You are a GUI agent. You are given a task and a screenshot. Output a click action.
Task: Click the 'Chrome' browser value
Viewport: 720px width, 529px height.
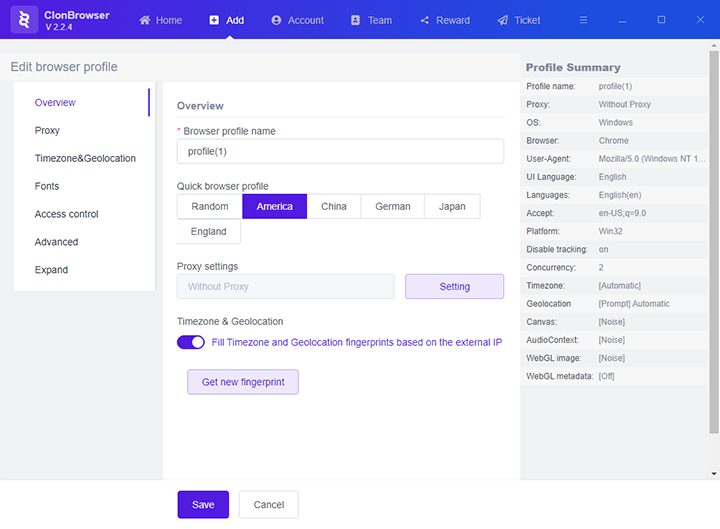[613, 141]
